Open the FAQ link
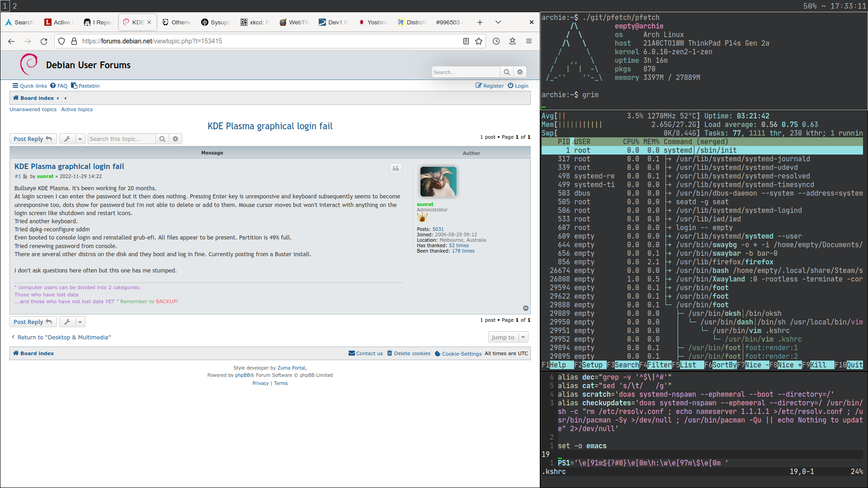Image resolution: width=868 pixels, height=488 pixels. coord(59,86)
